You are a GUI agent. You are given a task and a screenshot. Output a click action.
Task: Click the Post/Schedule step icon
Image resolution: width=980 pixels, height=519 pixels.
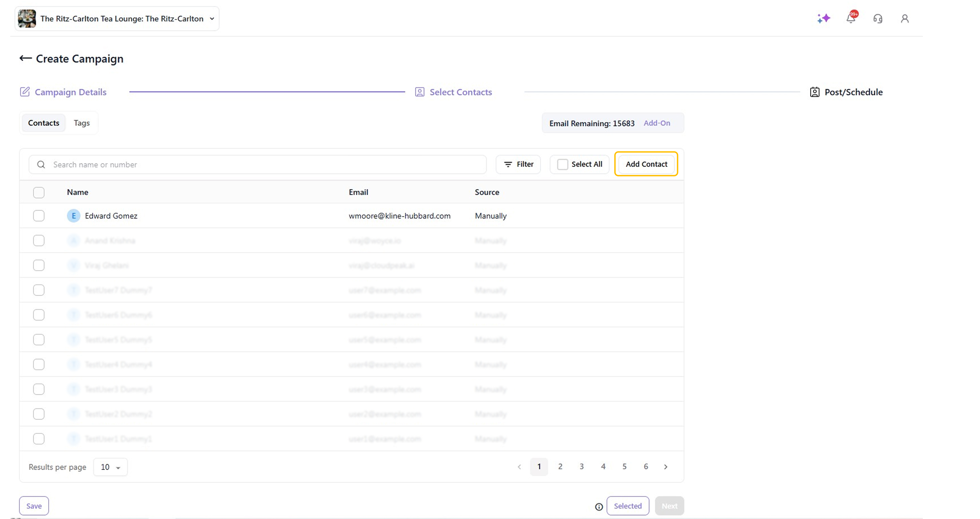pyautogui.click(x=815, y=92)
